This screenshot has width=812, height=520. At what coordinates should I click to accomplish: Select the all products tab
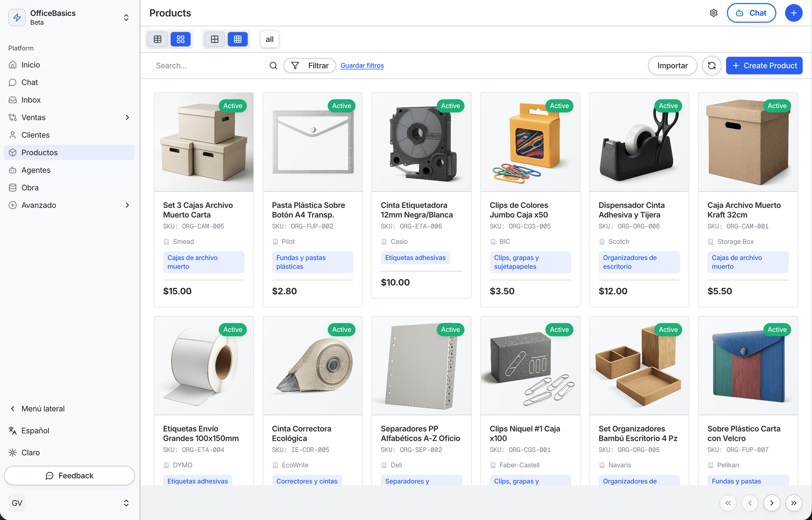point(269,39)
